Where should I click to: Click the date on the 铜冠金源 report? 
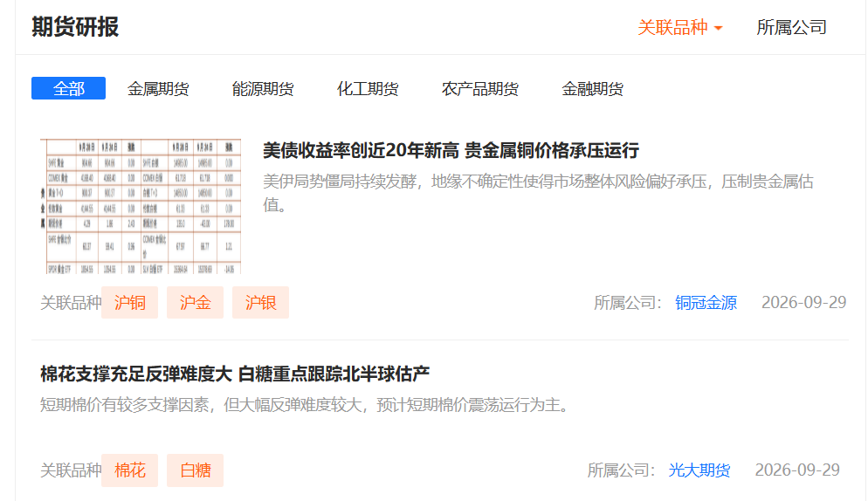(x=803, y=303)
